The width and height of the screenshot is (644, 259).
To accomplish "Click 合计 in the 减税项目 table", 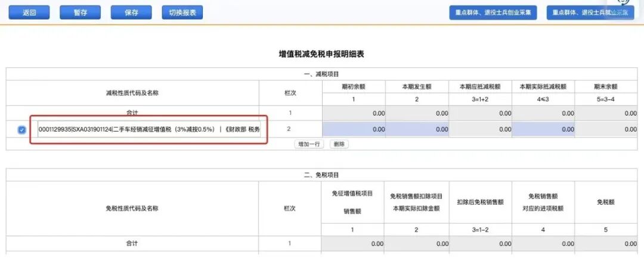I will pyautogui.click(x=132, y=113).
